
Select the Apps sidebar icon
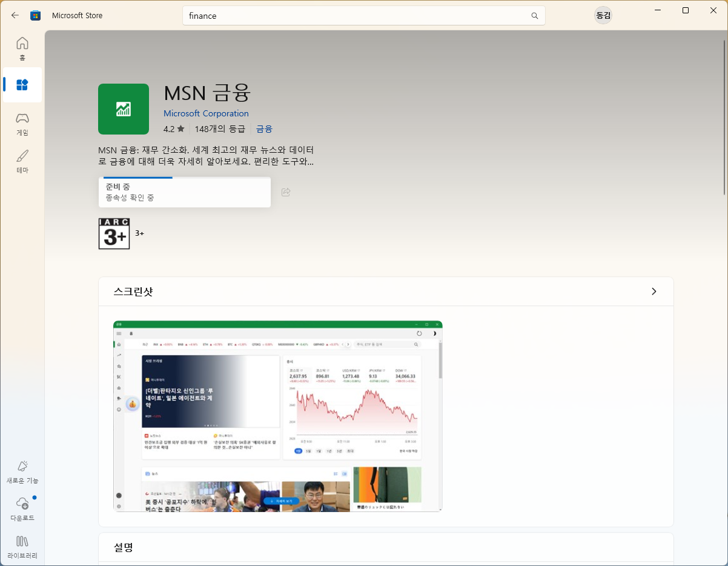[22, 85]
